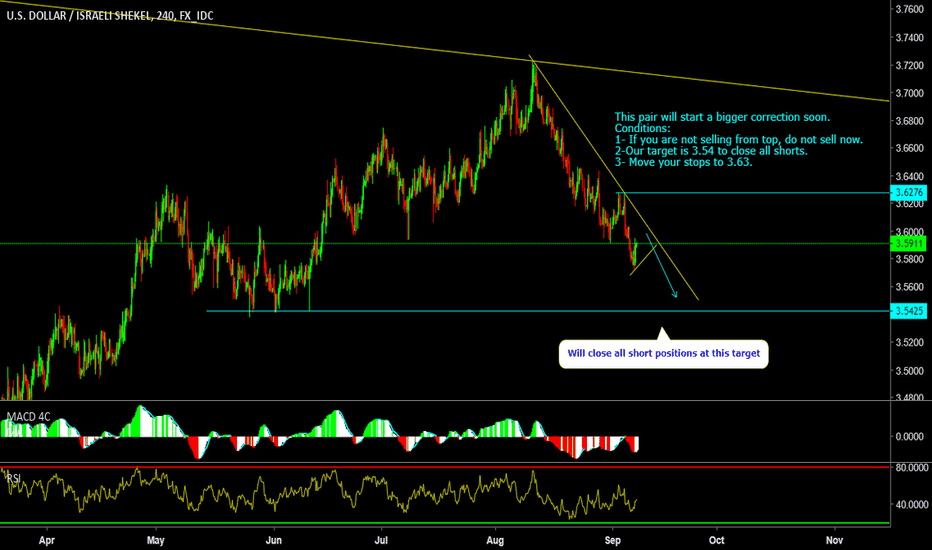Click the 0.0000 MACD axis value
This screenshot has width=932, height=550.
coord(910,436)
